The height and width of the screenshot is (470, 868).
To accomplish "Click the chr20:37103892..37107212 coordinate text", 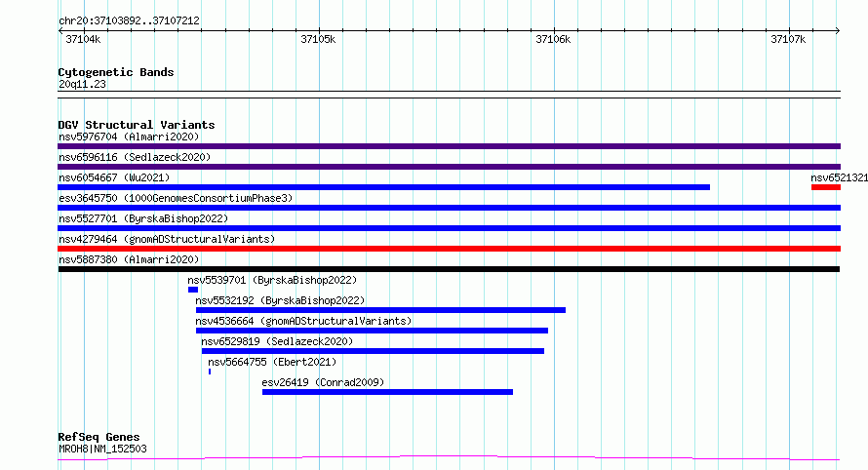I will (x=129, y=21).
